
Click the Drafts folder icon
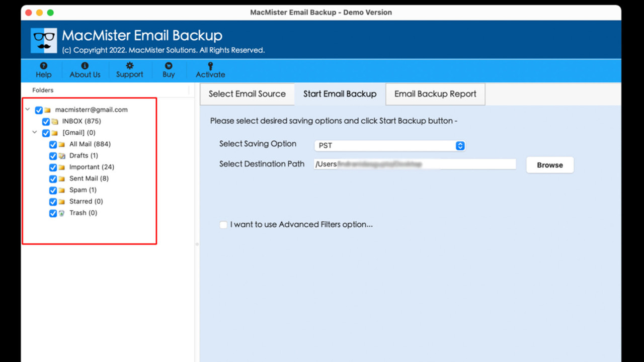(x=61, y=156)
